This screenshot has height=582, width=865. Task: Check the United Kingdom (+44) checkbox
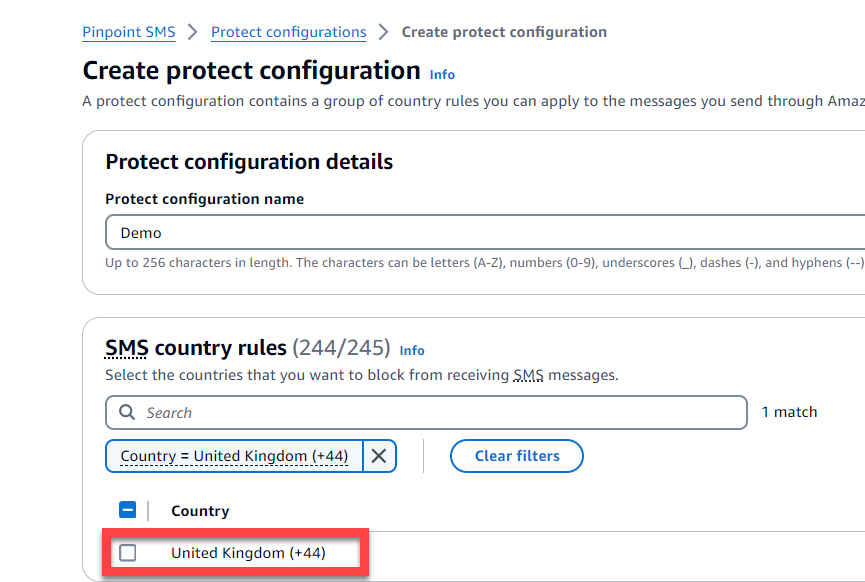tap(127, 552)
